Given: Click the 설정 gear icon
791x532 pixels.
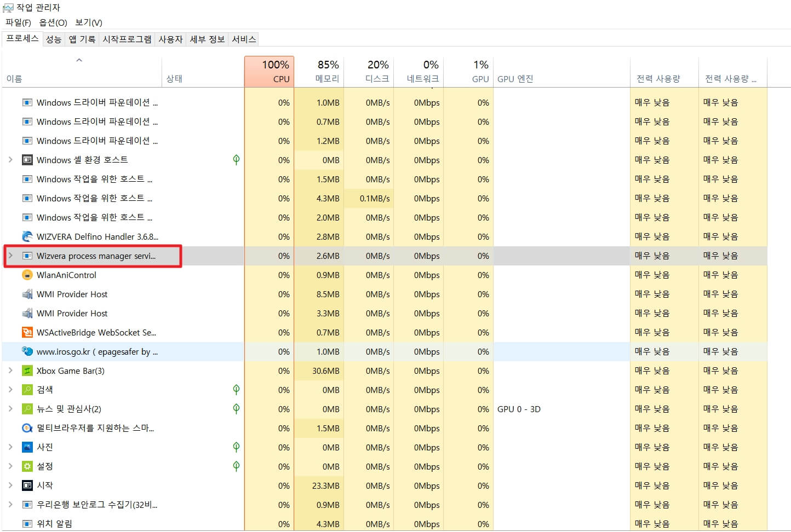Looking at the screenshot, I should pos(27,466).
